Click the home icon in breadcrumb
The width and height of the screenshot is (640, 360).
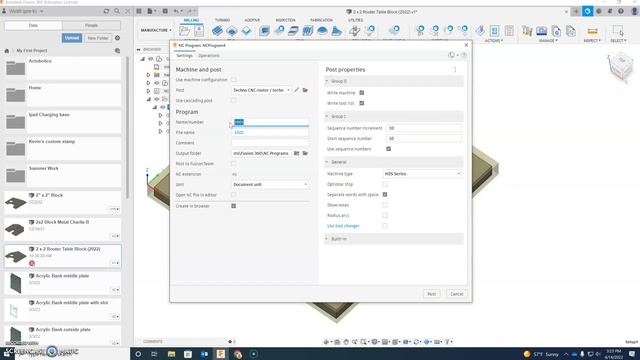7,51
